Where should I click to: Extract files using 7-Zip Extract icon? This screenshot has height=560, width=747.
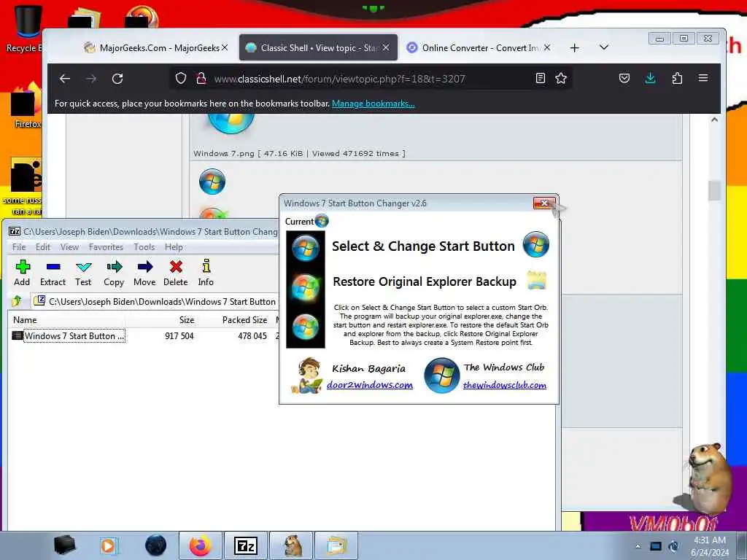(x=53, y=273)
